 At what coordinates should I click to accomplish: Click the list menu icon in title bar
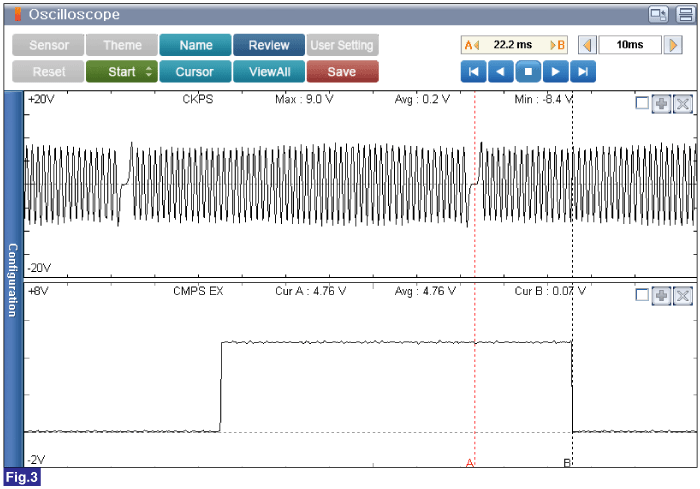pyautogui.click(x=685, y=14)
